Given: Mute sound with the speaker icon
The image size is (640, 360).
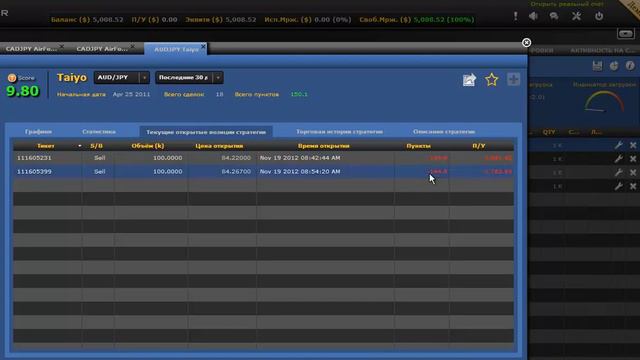Looking at the screenshot, I should [533, 16].
